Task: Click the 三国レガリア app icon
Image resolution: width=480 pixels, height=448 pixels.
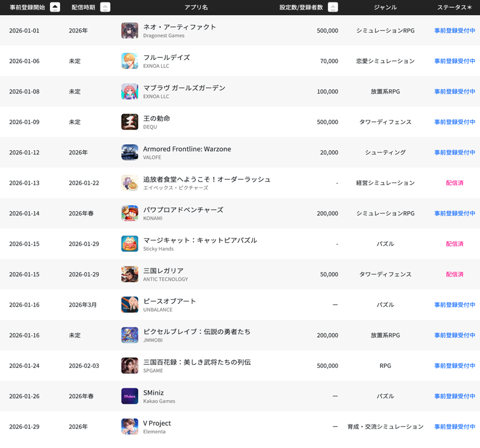Action: [x=130, y=274]
